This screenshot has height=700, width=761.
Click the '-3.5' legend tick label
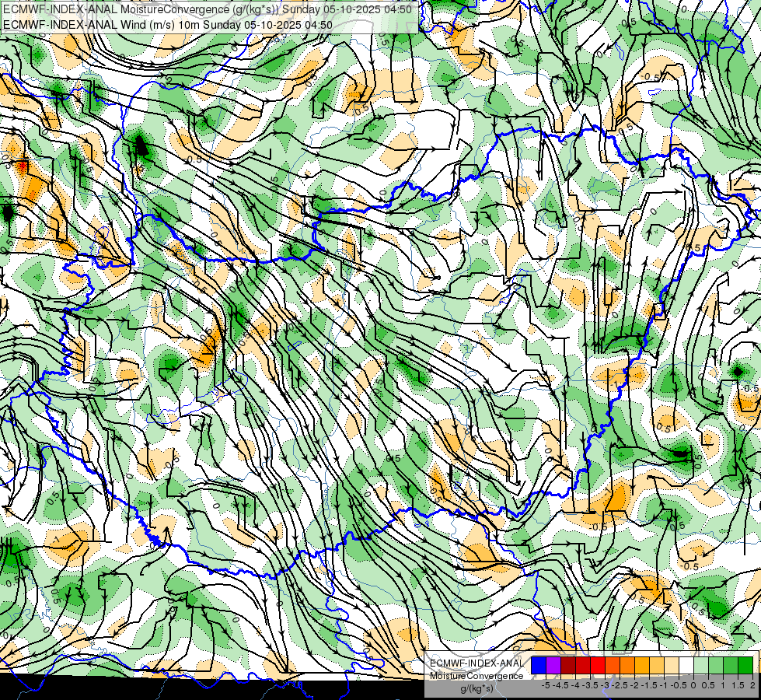[590, 685]
